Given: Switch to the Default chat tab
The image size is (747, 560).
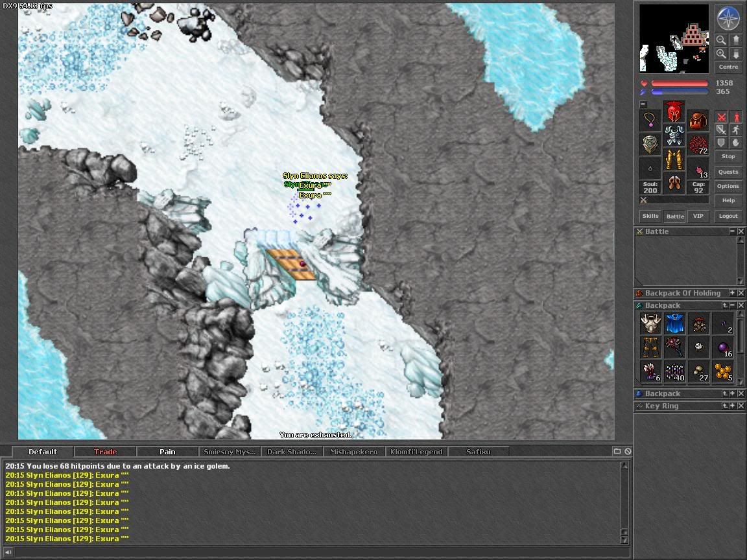Looking at the screenshot, I should pyautogui.click(x=42, y=452).
